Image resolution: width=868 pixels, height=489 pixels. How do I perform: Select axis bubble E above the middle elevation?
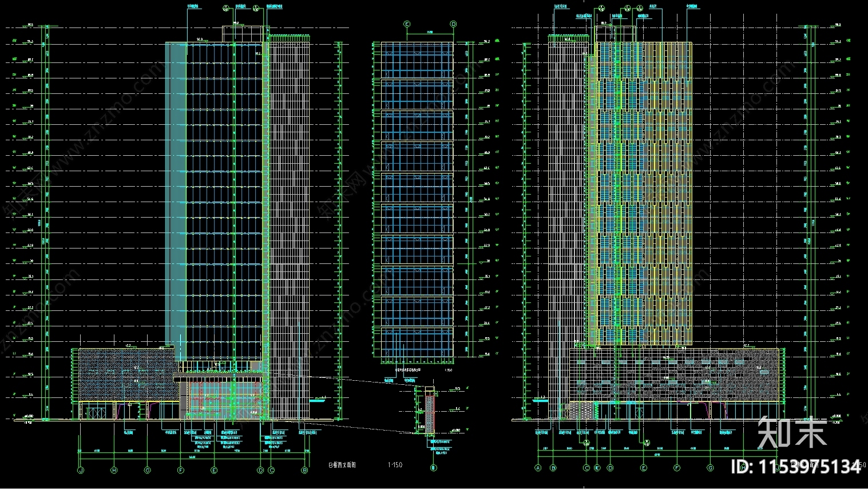click(407, 24)
